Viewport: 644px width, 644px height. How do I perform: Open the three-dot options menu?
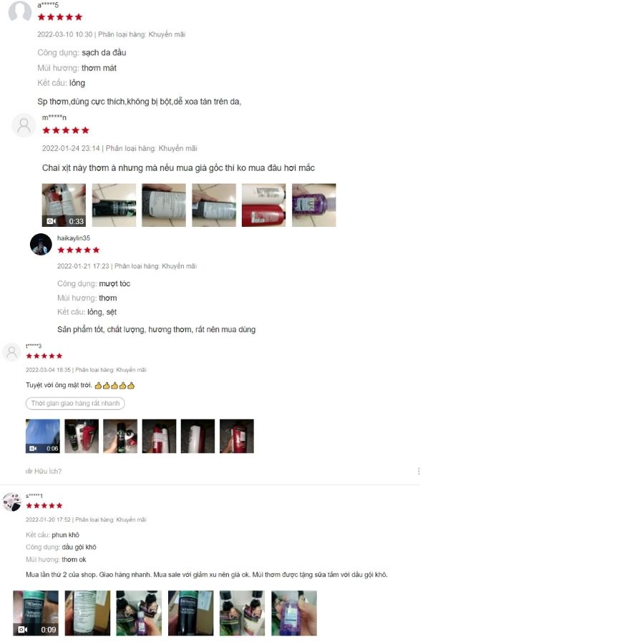point(419,471)
